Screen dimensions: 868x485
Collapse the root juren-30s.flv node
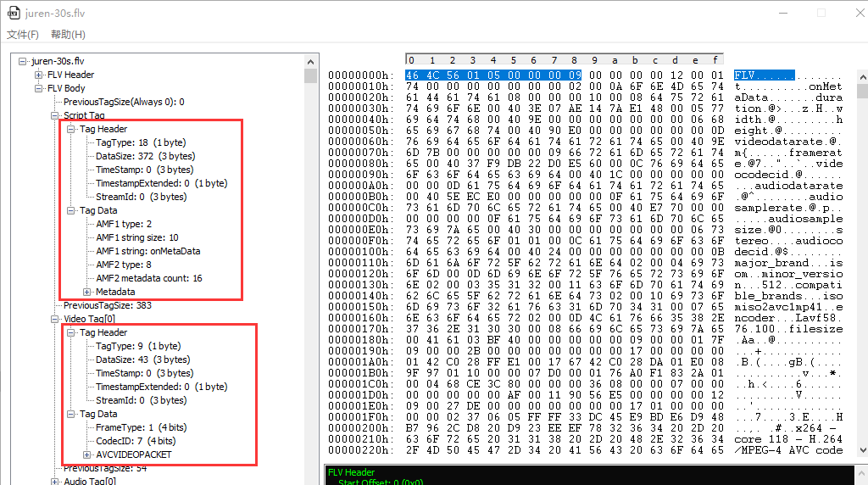(x=23, y=61)
